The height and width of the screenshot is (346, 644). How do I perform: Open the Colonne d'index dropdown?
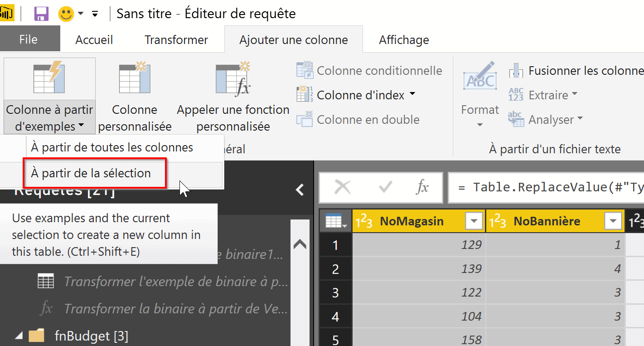point(412,94)
